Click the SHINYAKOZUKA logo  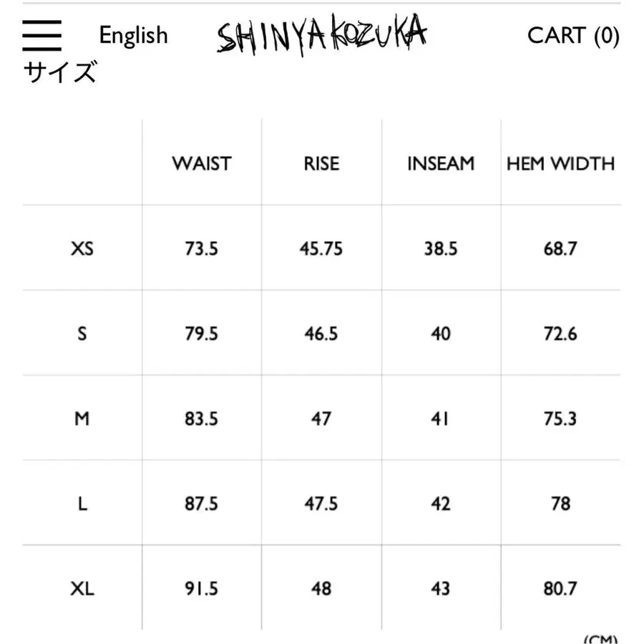(x=322, y=34)
